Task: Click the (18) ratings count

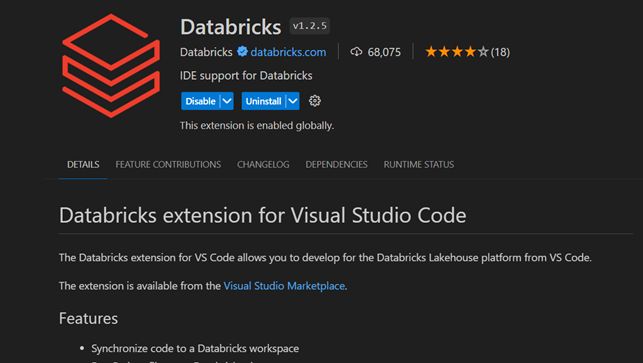Action: click(x=500, y=52)
